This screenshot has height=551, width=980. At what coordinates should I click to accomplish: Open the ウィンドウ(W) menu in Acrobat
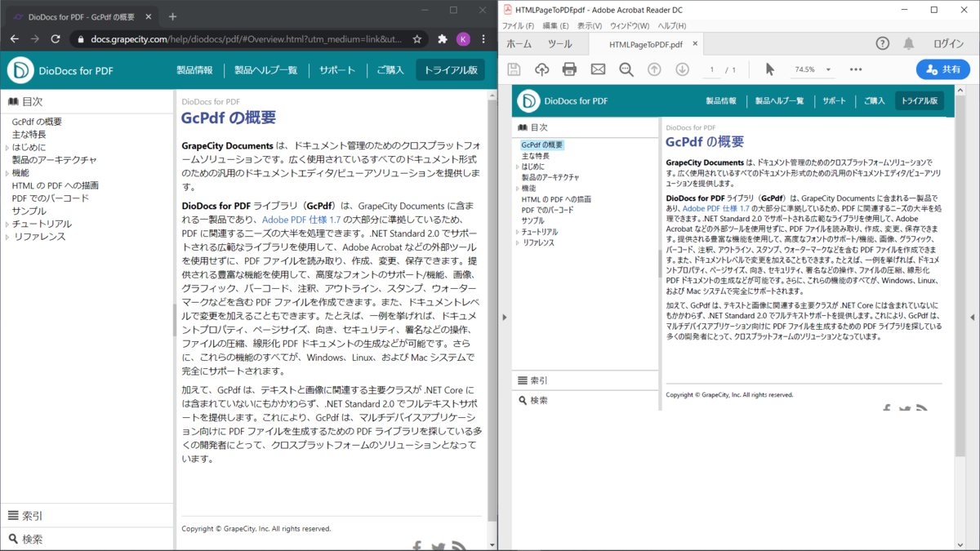click(x=630, y=26)
